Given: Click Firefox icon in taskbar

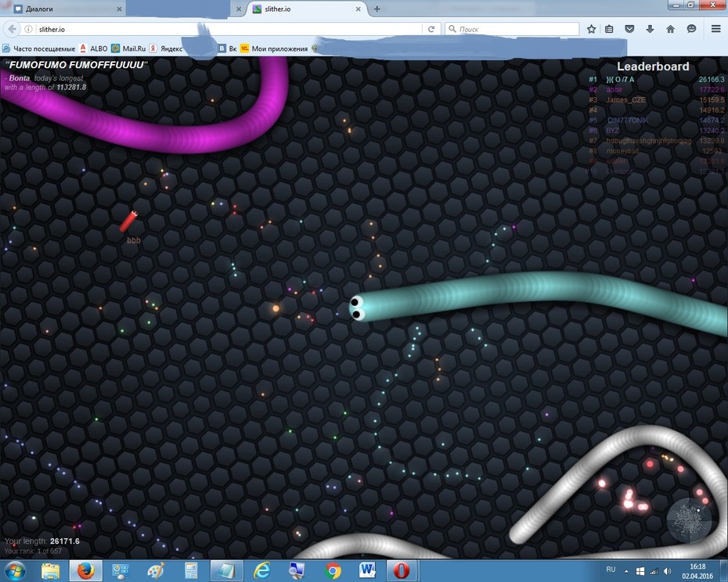Looking at the screenshot, I should [x=86, y=570].
